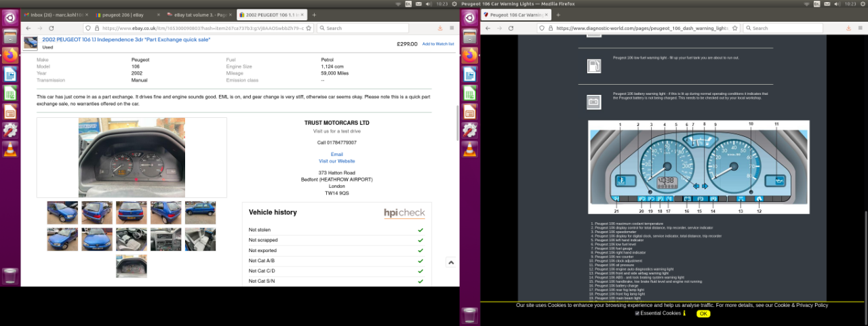The width and height of the screenshot is (868, 326).
Task: Open LibreOffice Writer in the first launcher
Action: click(10, 74)
